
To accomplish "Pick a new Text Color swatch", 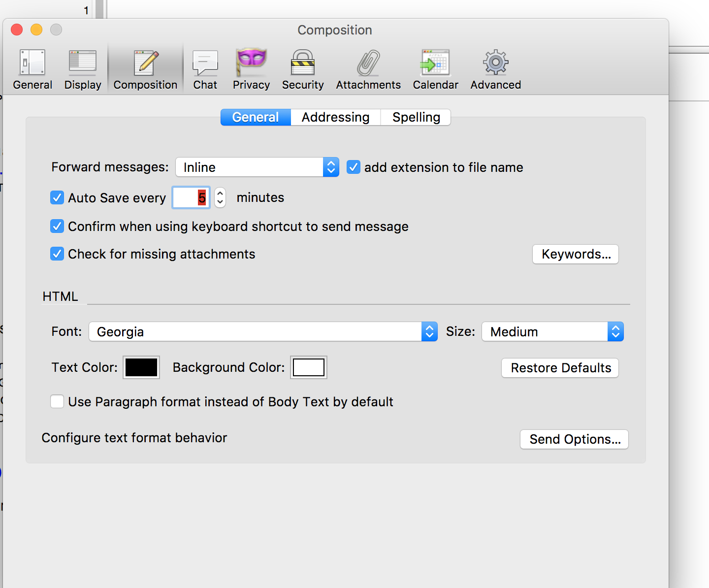I will 141,367.
